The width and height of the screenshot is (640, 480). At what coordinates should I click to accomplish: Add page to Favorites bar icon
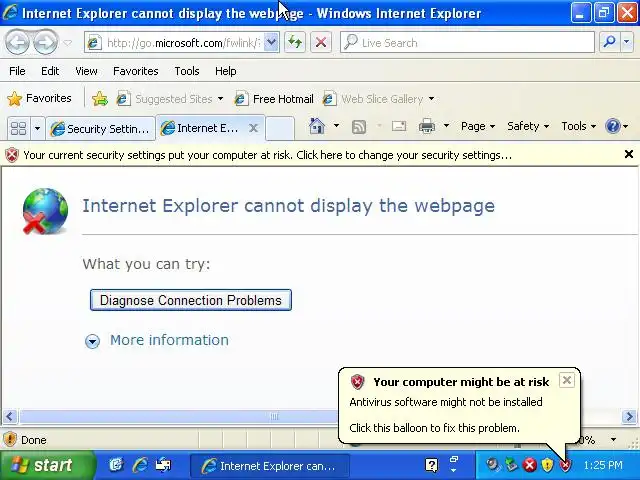[100, 99]
